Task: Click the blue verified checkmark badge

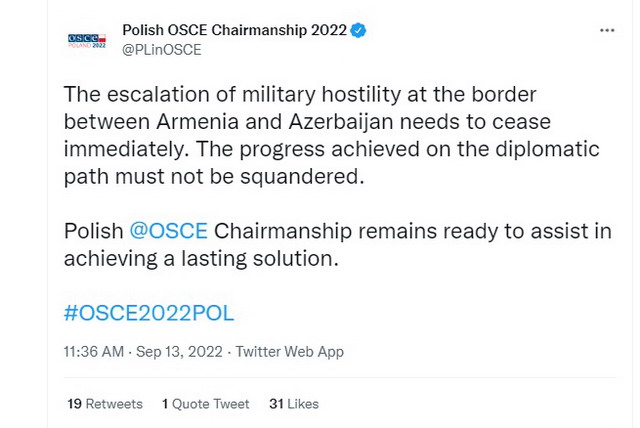Action: (358, 30)
